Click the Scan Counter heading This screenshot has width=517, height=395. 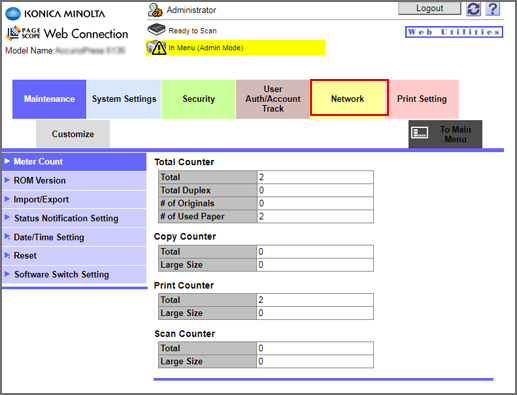[185, 334]
